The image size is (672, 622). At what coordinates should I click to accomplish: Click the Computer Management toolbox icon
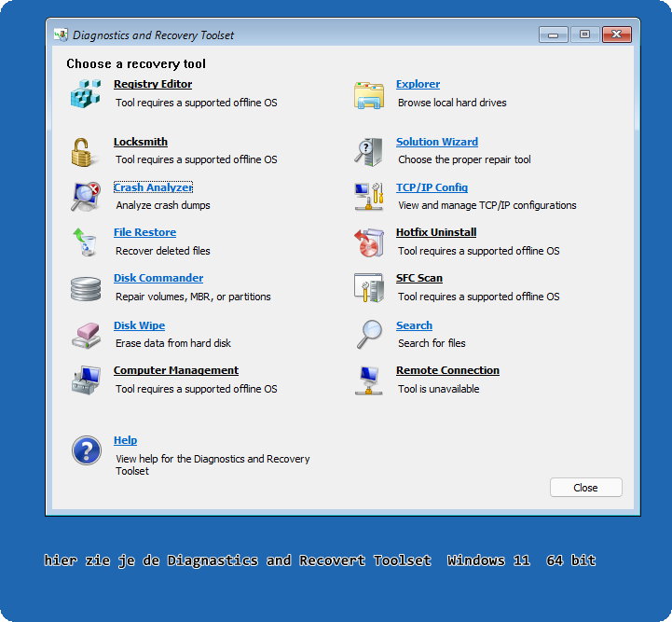(86, 380)
